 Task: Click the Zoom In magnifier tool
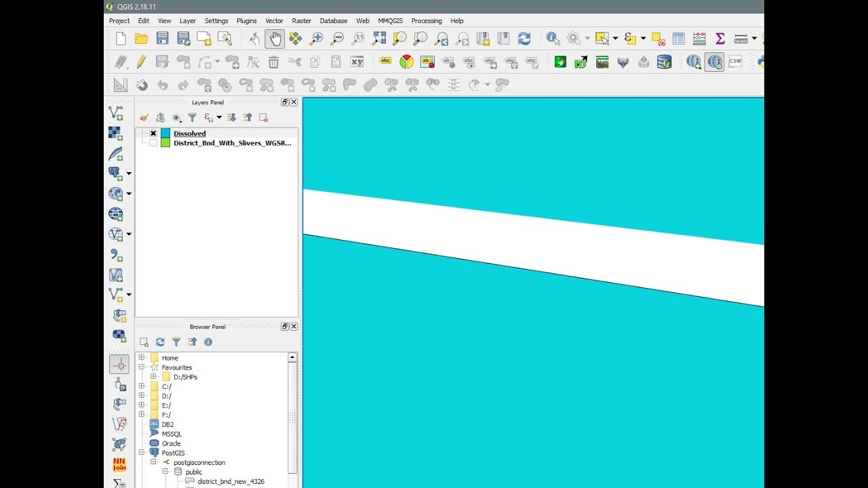click(x=316, y=39)
